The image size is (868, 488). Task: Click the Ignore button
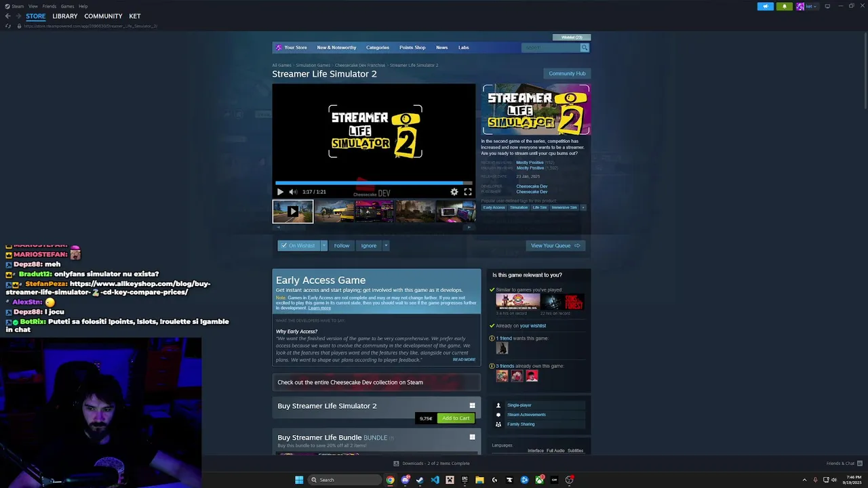click(x=368, y=245)
